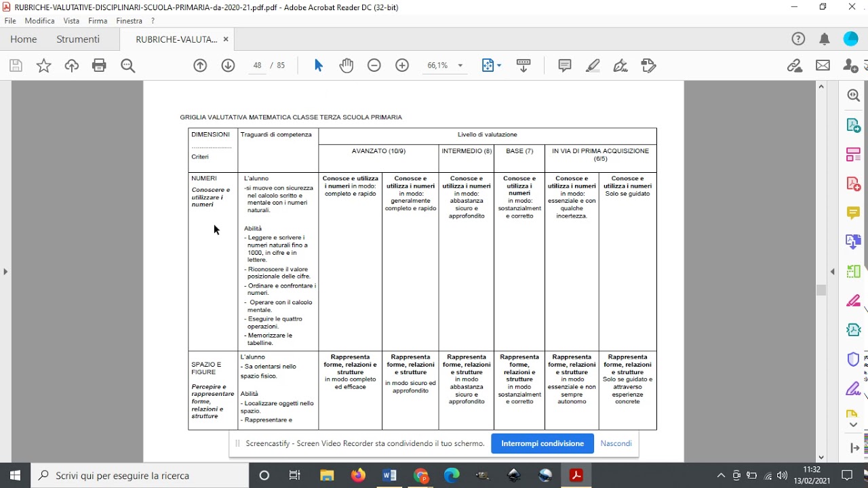Go to previous page arrow
Viewport: 868px width, 488px height.
(x=200, y=66)
